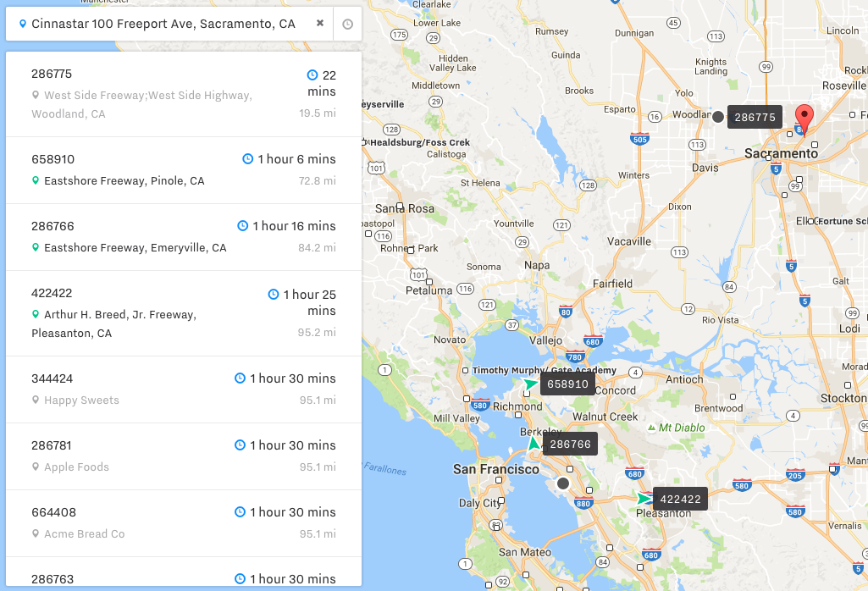The height and width of the screenshot is (591, 868).
Task: Open the 658910 map label
Action: tap(567, 384)
